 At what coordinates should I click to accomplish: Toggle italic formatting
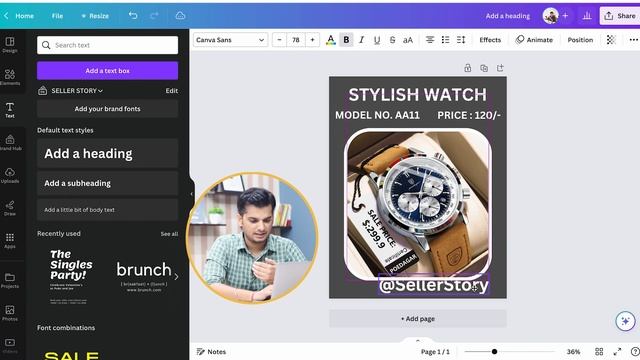pyautogui.click(x=361, y=40)
